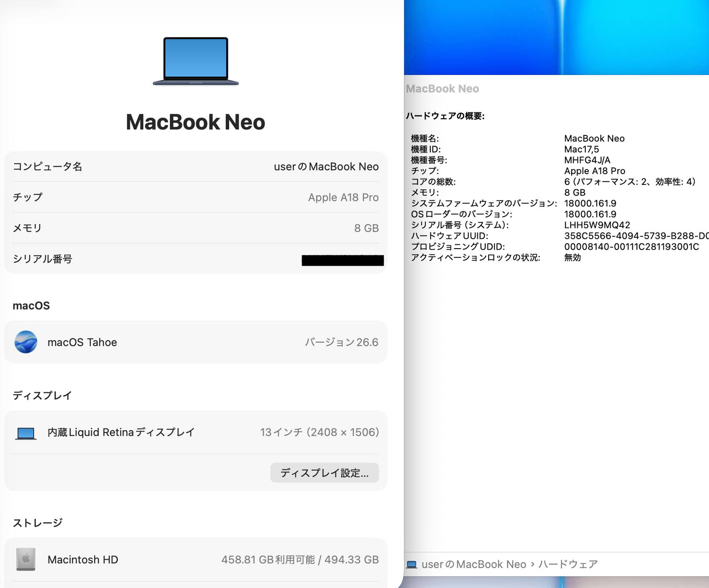
Task: Click コアの総数: label
Action: point(433,182)
